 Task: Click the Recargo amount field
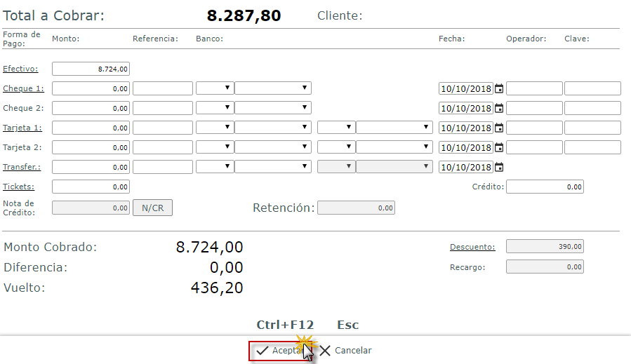pyautogui.click(x=545, y=267)
